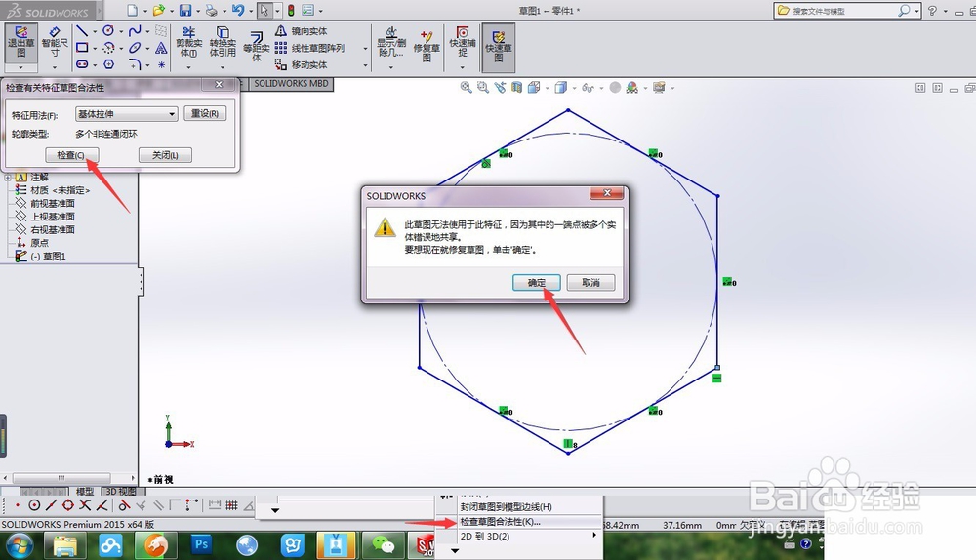Expand the 注解 tree node

(8, 178)
